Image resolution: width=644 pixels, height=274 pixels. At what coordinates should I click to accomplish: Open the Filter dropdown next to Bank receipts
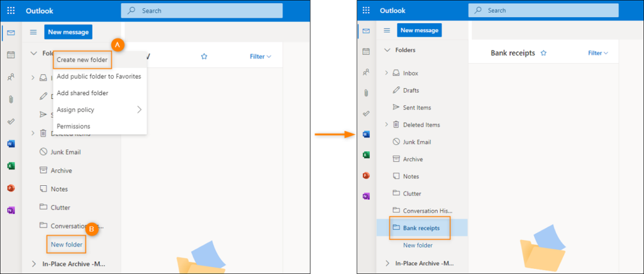pyautogui.click(x=597, y=54)
